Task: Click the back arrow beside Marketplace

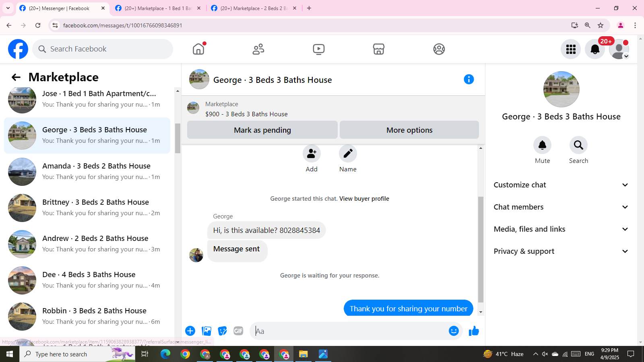Action: 16,77
